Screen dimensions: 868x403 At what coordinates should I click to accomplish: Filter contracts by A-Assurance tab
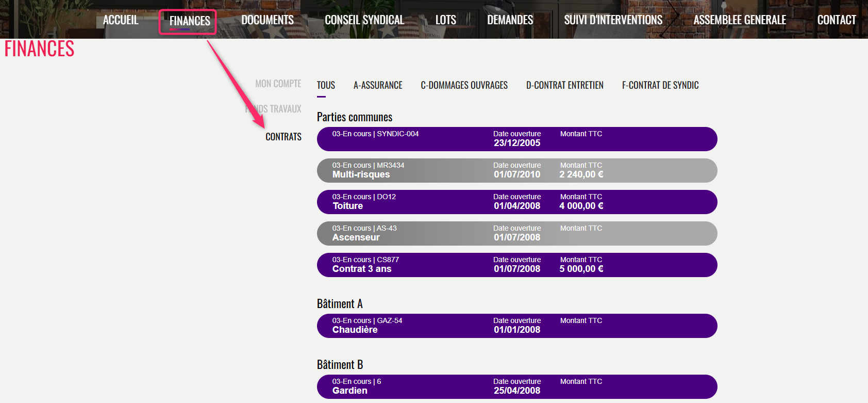click(x=378, y=85)
